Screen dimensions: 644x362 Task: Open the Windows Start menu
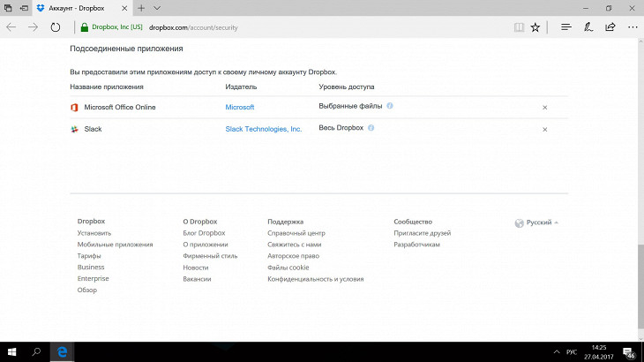pos(12,352)
